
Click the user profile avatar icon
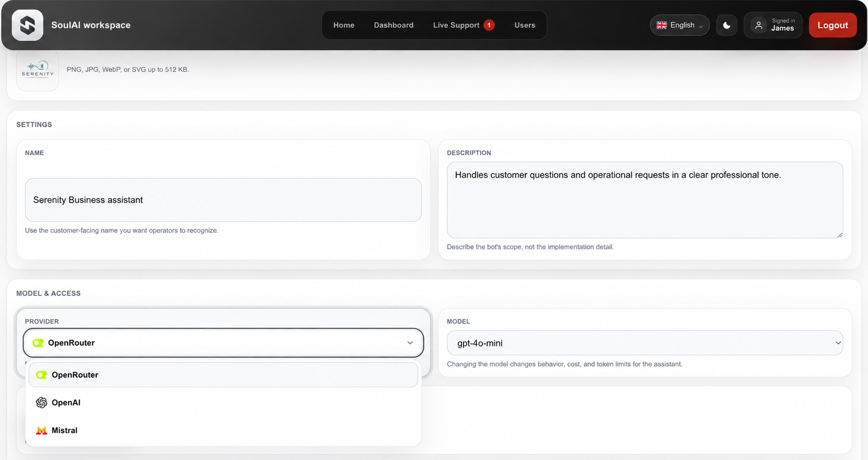[759, 25]
